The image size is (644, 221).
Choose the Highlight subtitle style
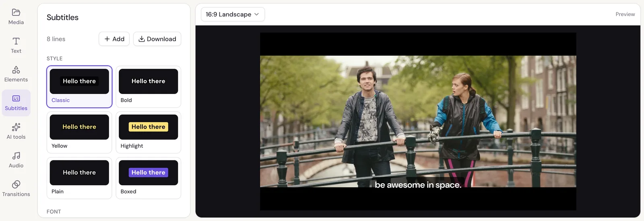pyautogui.click(x=149, y=133)
